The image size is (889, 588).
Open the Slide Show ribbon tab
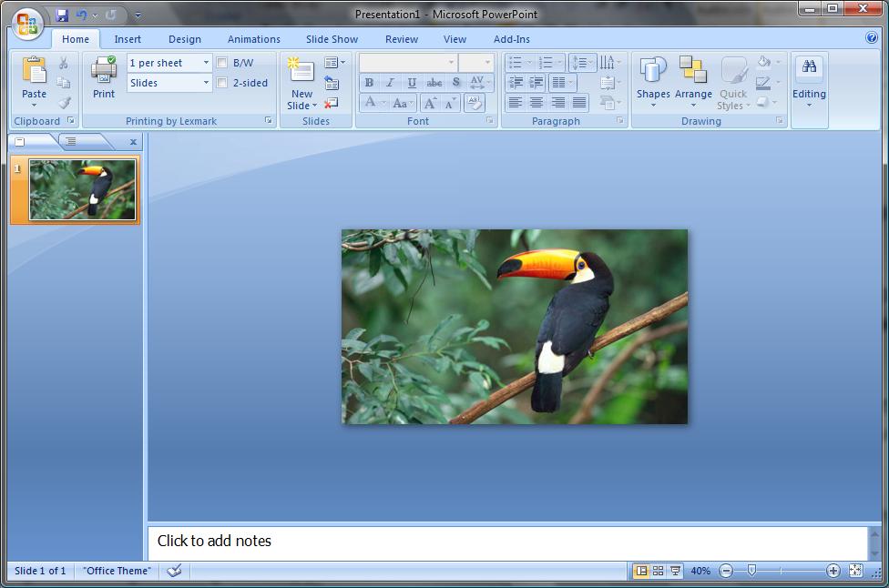coord(332,39)
